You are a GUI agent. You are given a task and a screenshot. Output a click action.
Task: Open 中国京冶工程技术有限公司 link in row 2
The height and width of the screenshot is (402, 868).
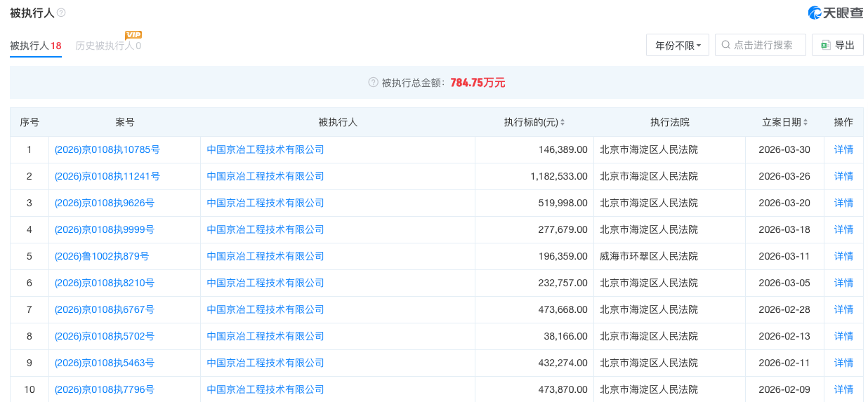tap(265, 176)
